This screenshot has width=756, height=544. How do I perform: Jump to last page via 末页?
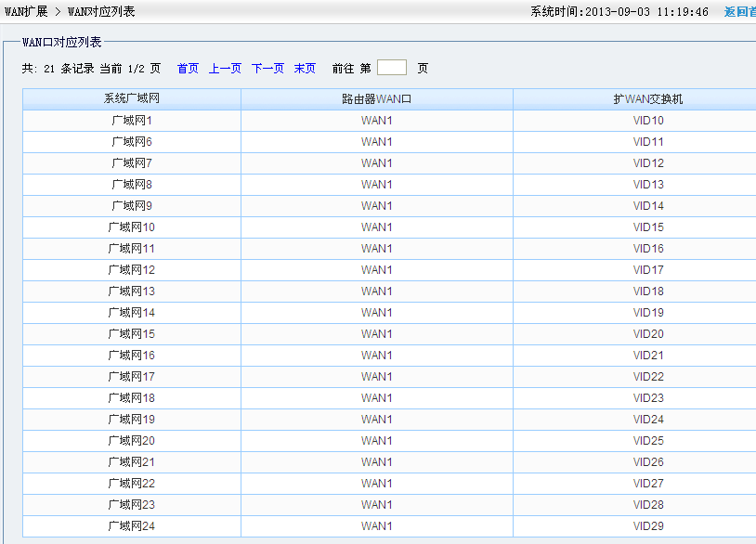pos(305,69)
